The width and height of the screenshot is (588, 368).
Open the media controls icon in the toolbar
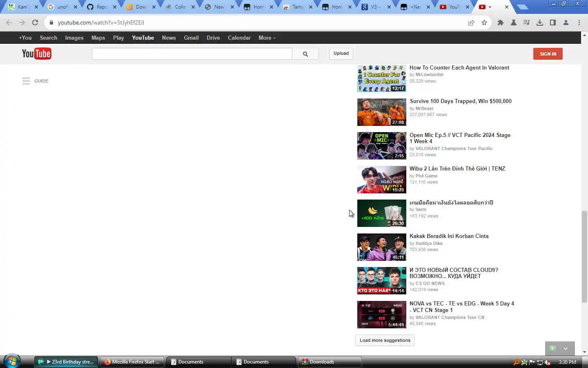pyautogui.click(x=527, y=22)
